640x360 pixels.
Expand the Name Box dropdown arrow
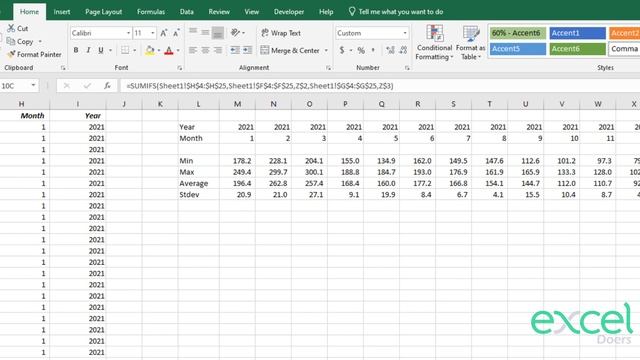[33, 86]
